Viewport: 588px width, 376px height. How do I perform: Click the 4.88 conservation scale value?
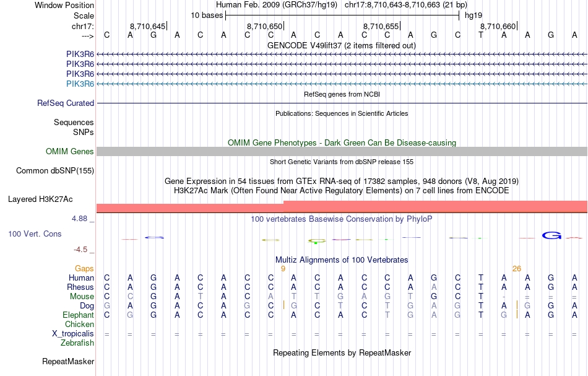pos(79,219)
